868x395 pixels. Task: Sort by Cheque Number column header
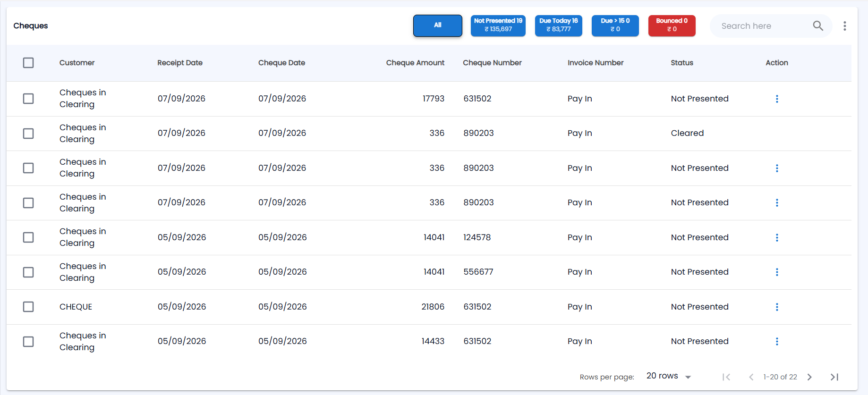coord(492,63)
